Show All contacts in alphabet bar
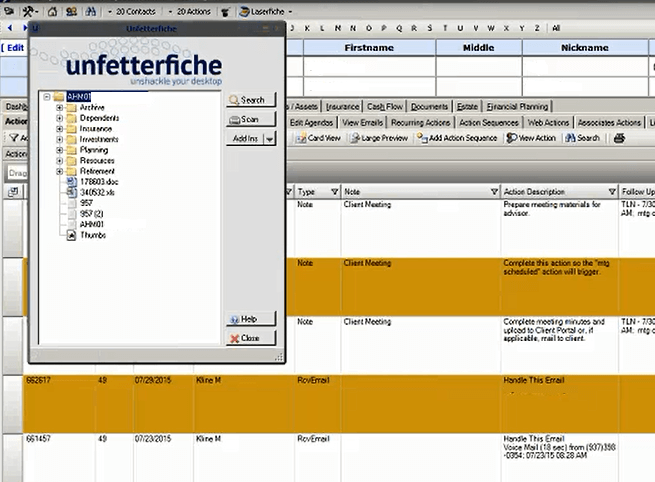 (556, 28)
